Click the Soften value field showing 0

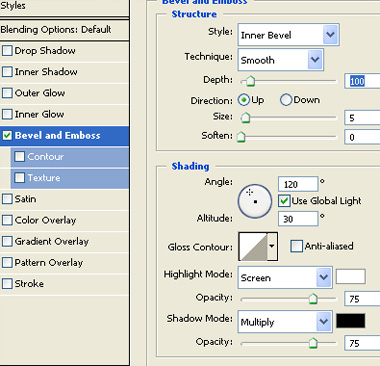(x=362, y=137)
